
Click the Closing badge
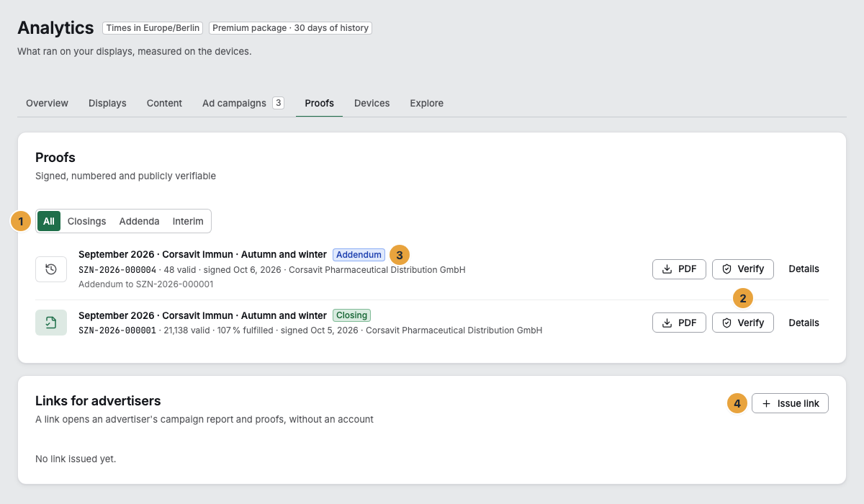coord(351,315)
